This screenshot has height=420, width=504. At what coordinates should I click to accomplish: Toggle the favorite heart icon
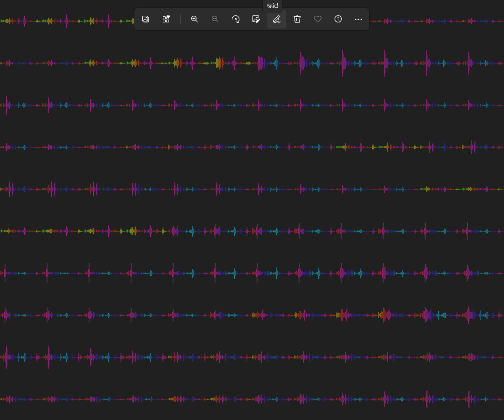click(x=318, y=19)
